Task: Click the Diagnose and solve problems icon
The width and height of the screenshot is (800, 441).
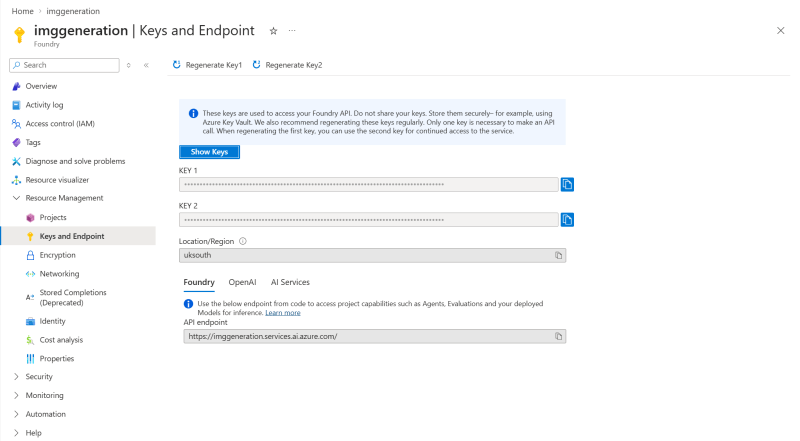Action: [16, 161]
